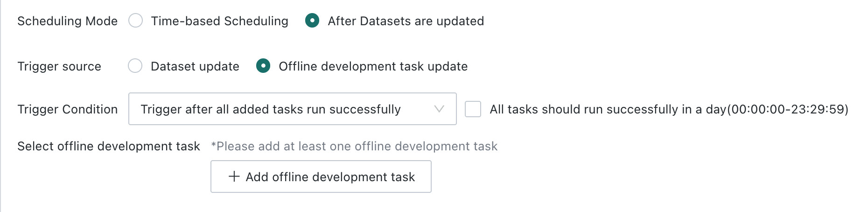Viewport: 868px width, 212px height.
Task: Enable All tasks should run successfully checkbox
Action: coord(473,109)
